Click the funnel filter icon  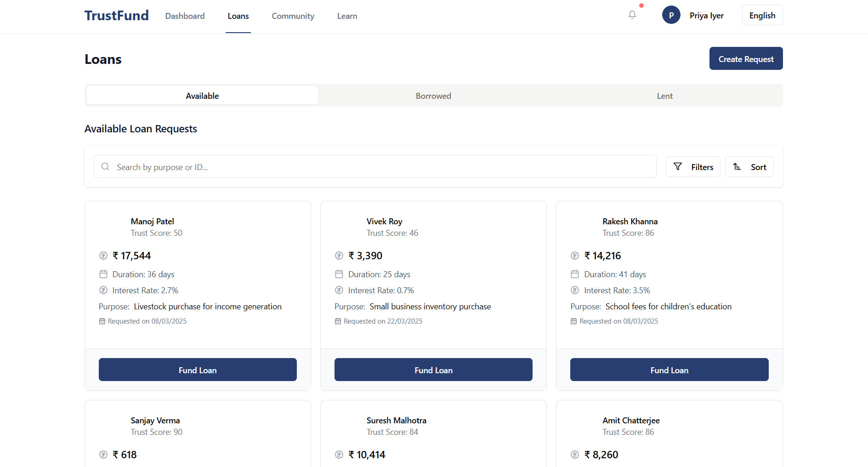[x=678, y=166]
